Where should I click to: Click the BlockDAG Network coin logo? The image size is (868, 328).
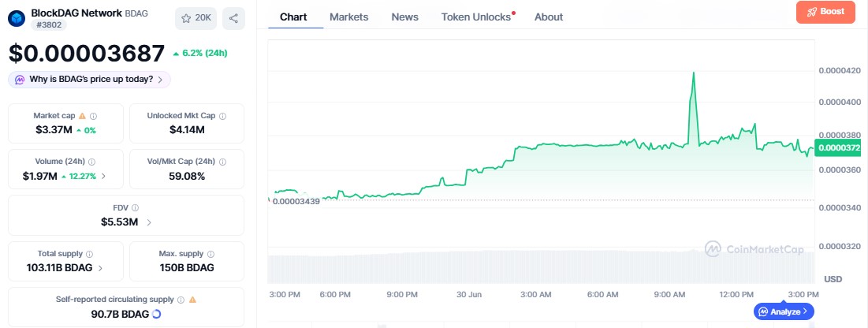point(17,18)
